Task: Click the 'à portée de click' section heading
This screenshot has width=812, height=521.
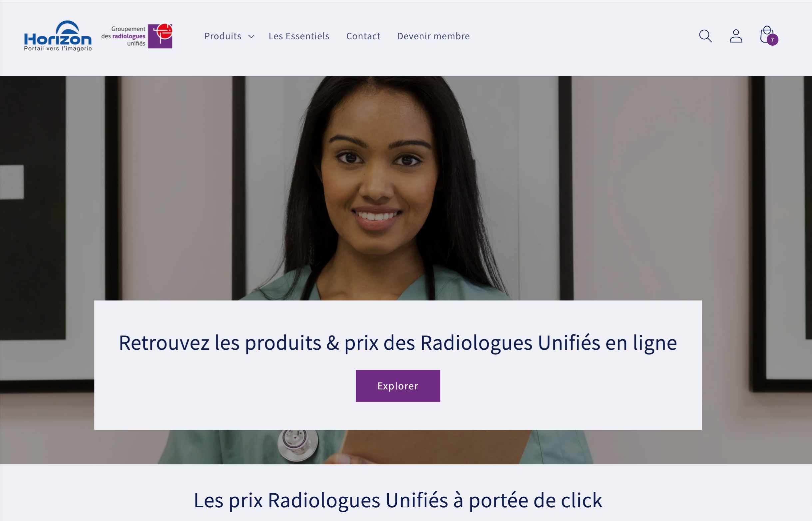Action: click(398, 500)
